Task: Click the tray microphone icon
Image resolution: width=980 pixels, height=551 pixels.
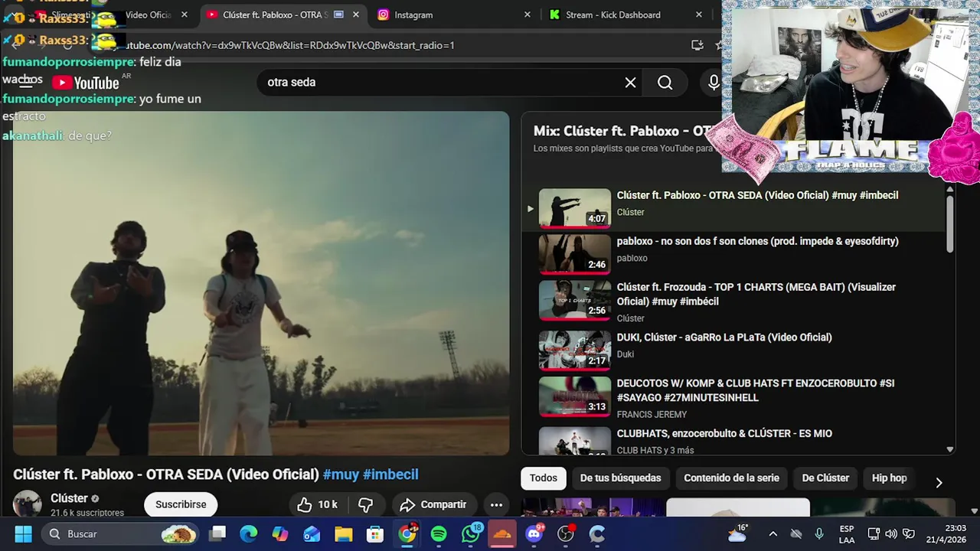Action: coord(819,533)
